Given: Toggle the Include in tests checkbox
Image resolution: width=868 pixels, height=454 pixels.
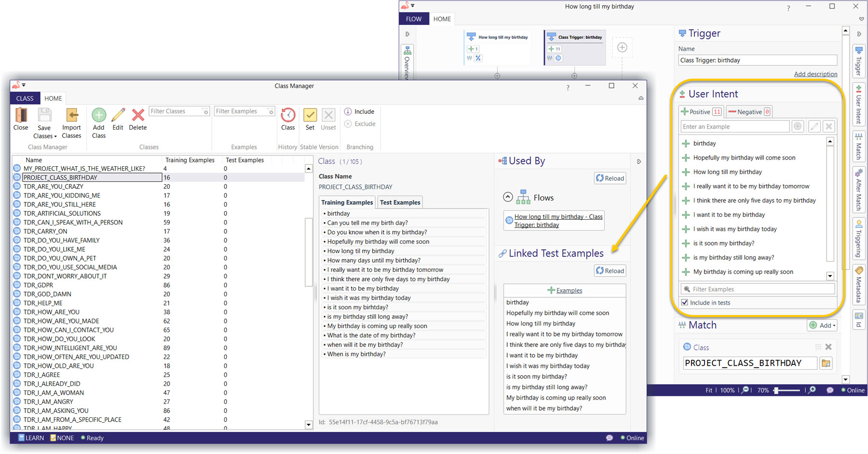Looking at the screenshot, I should point(685,303).
